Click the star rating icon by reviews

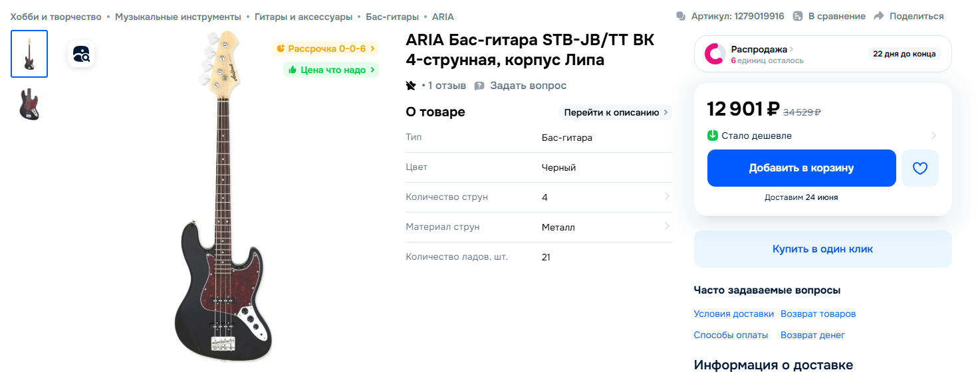pyautogui.click(x=411, y=86)
